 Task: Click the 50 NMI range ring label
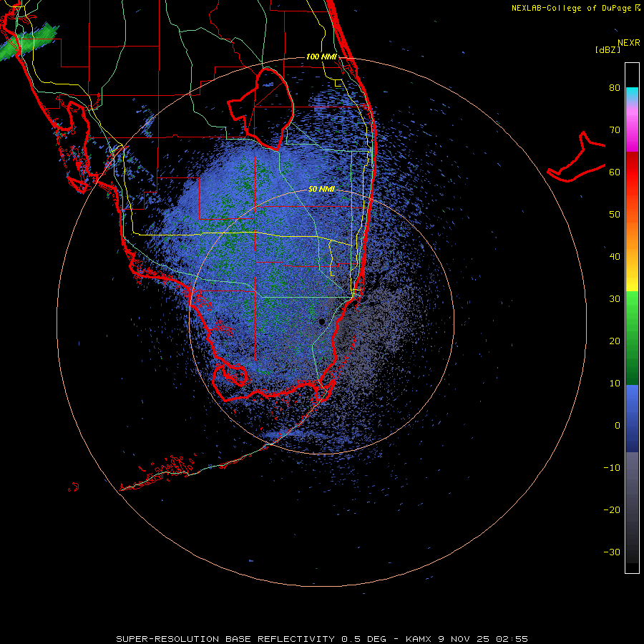click(321, 189)
